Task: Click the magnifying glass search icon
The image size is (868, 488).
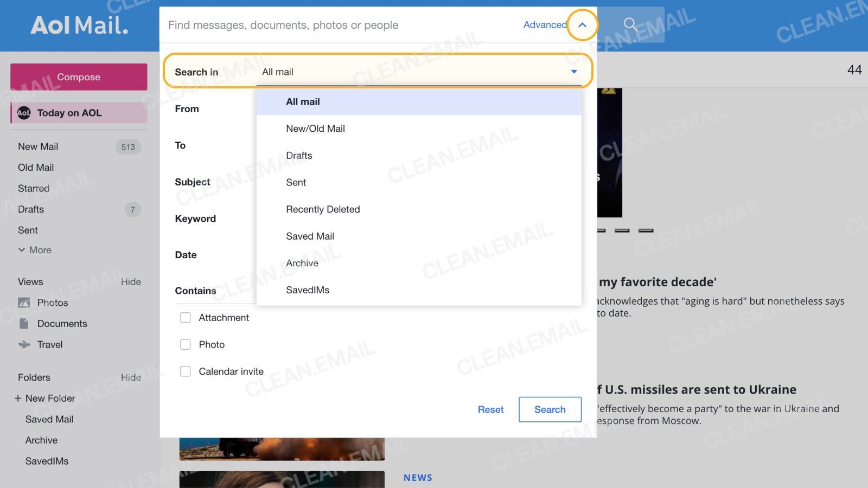Action: tap(630, 24)
